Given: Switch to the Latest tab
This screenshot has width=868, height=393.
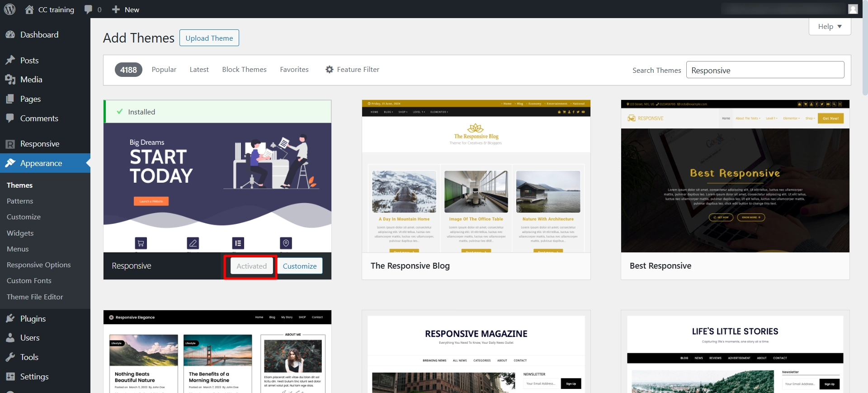Looking at the screenshot, I should point(199,70).
